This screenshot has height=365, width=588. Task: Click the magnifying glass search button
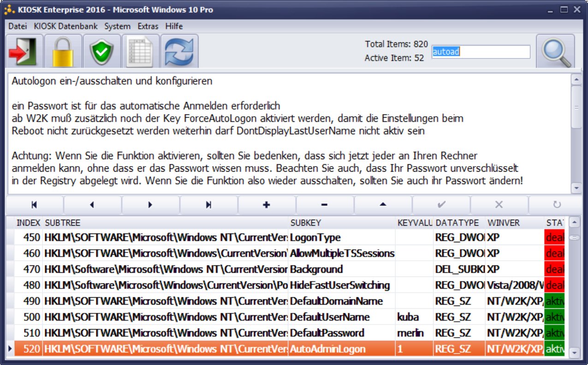[x=555, y=51]
